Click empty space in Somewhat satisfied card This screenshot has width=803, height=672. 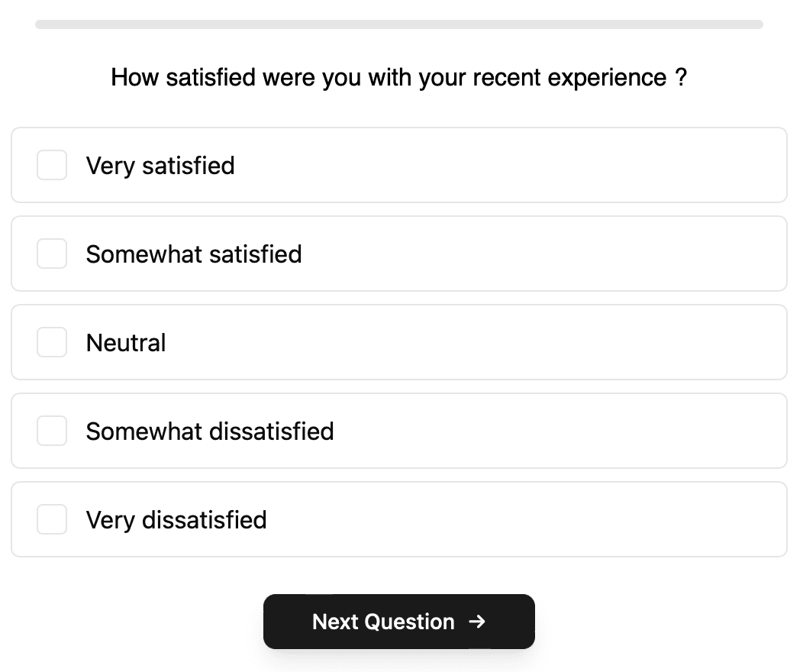543,254
